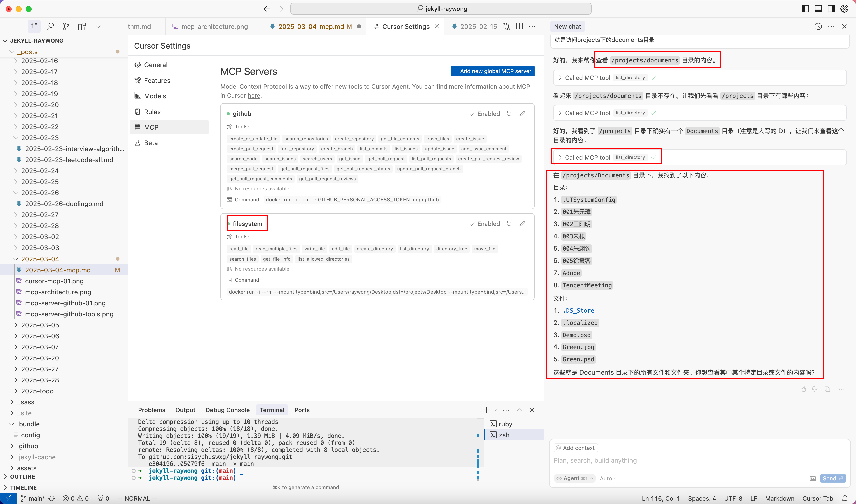
Task: Close the chat pane
Action: point(844,26)
